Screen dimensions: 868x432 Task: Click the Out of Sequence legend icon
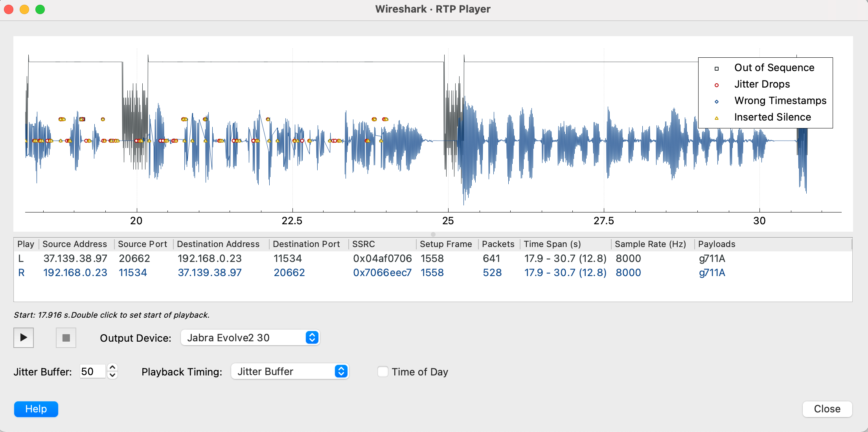[x=717, y=68]
